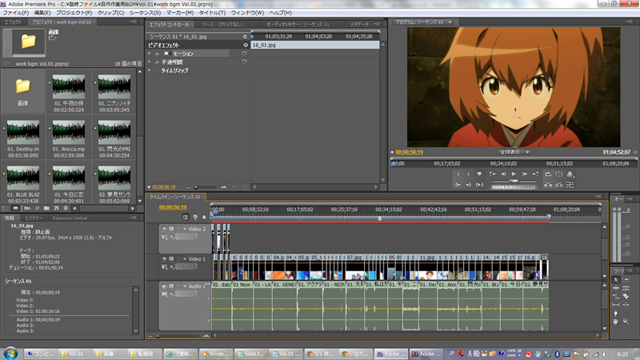Image resolution: width=640 pixels, height=360 pixels.
Task: Expand the モーション effect properties
Action: pos(149,53)
